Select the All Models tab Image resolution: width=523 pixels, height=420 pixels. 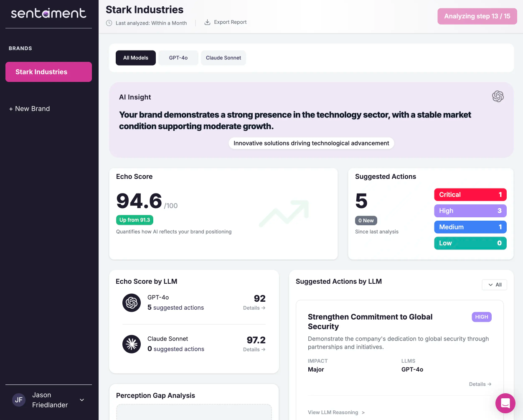tap(136, 58)
